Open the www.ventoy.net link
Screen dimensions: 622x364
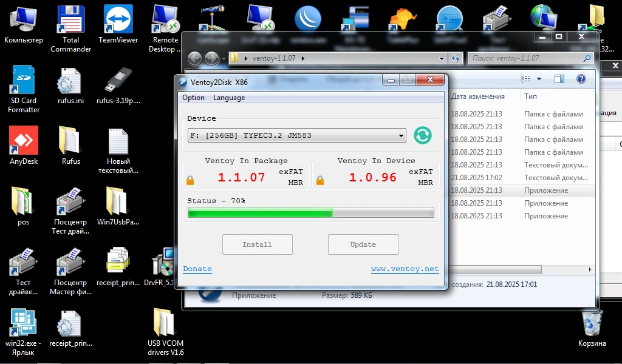coord(405,269)
